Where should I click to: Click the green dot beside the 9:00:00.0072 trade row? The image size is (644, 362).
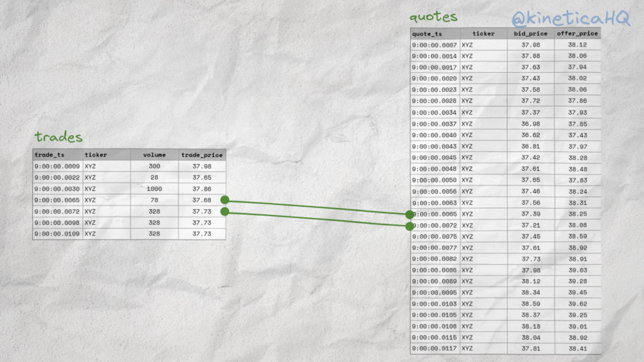tap(225, 211)
